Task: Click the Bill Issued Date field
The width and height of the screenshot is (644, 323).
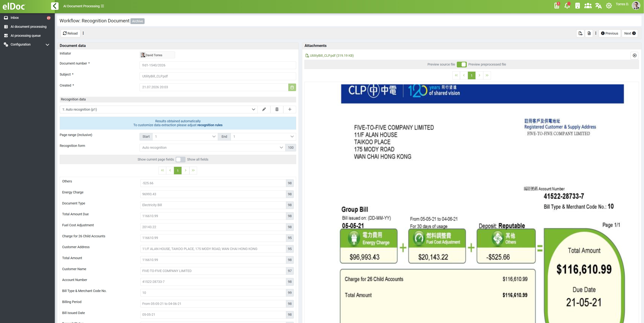Action: pos(213,315)
